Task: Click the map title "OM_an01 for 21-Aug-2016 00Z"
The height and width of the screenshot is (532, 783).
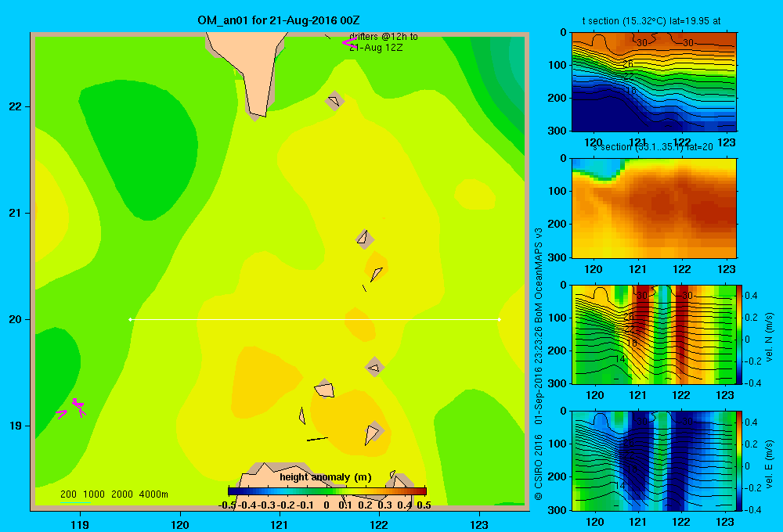Action: click(278, 20)
